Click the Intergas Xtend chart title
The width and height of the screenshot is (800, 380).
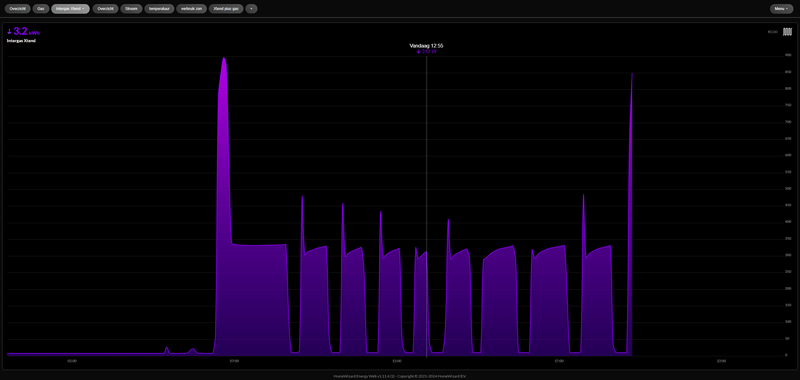(21, 40)
